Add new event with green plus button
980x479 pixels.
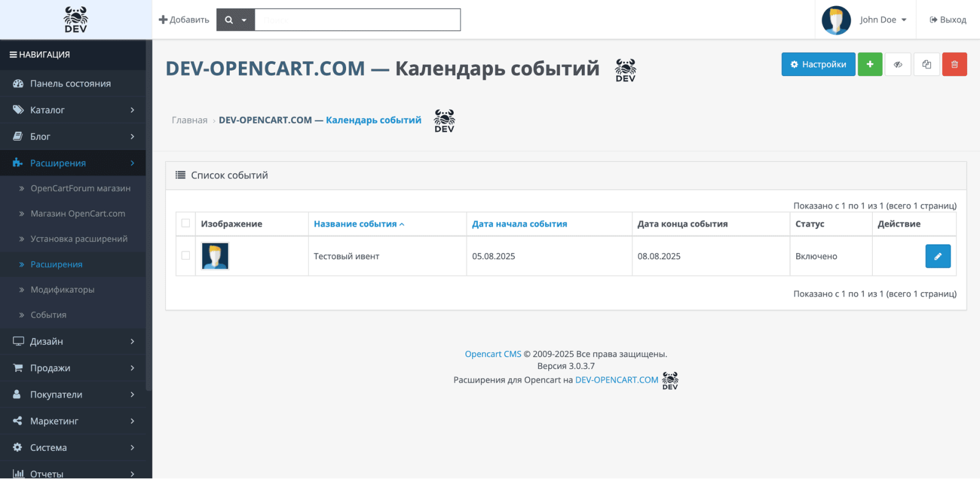click(x=870, y=64)
